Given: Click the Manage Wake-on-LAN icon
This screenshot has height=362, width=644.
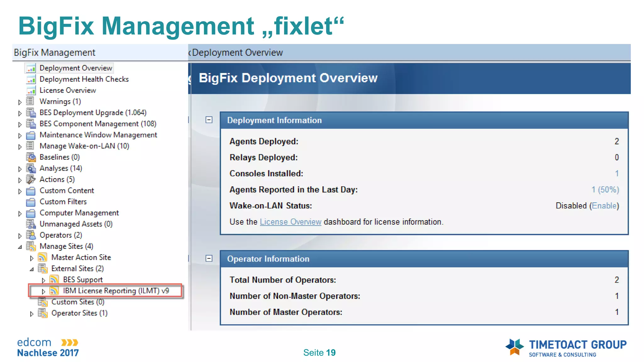Looking at the screenshot, I should click(x=30, y=146).
